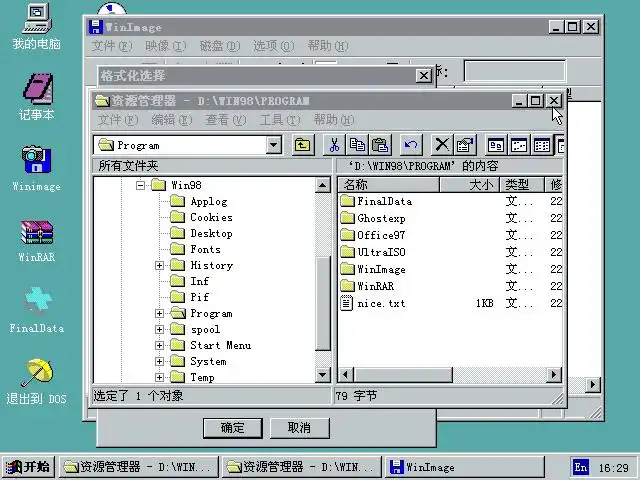This screenshot has width=640, height=480.
Task: Collapse the Win98 tree node
Action: [x=140, y=185]
